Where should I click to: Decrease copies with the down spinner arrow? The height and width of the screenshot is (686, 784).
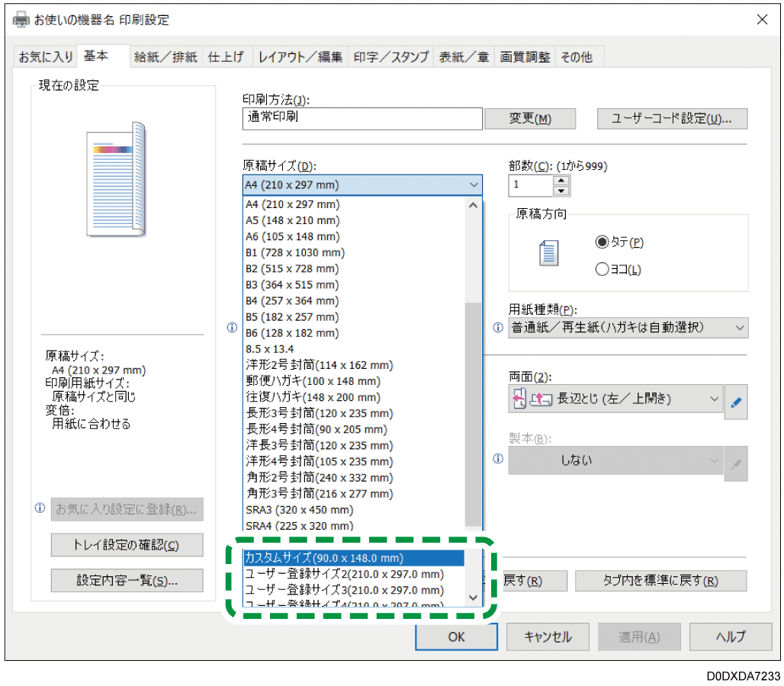click(x=562, y=191)
